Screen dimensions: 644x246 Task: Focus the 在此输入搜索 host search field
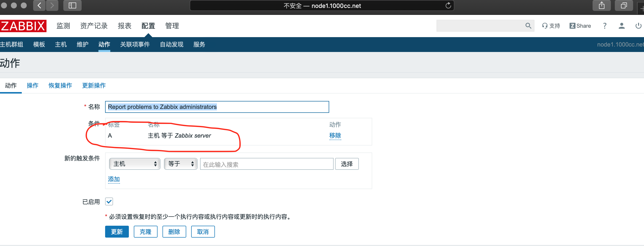(x=267, y=164)
